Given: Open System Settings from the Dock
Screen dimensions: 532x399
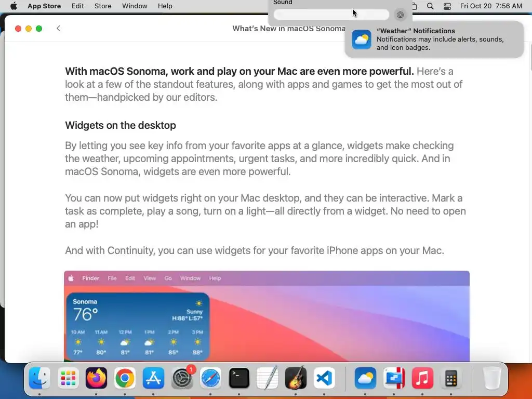Looking at the screenshot, I should point(182,378).
